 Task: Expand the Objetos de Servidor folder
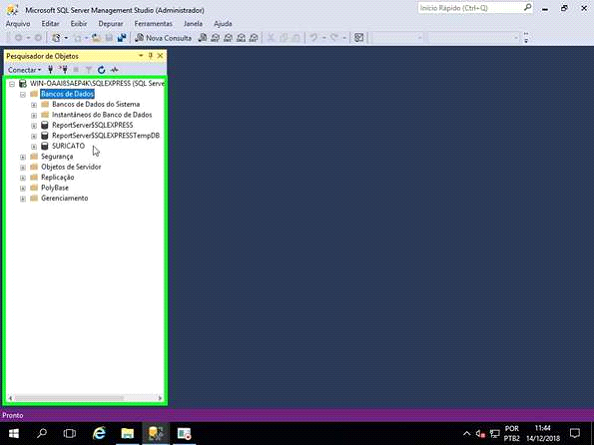[x=23, y=167]
